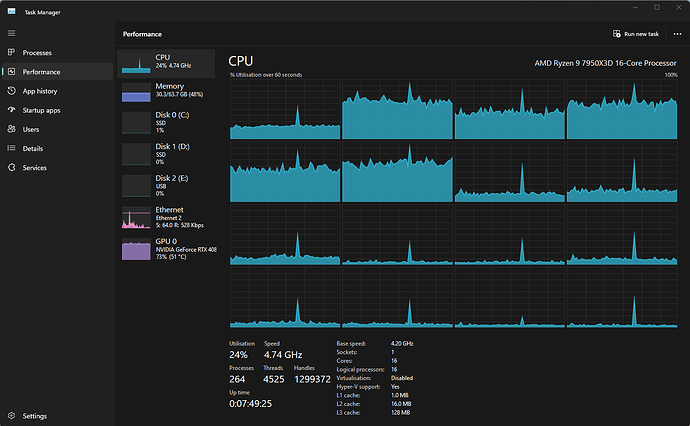Click the Performance icon in sidebar
The height and width of the screenshot is (426, 690).
[11, 71]
